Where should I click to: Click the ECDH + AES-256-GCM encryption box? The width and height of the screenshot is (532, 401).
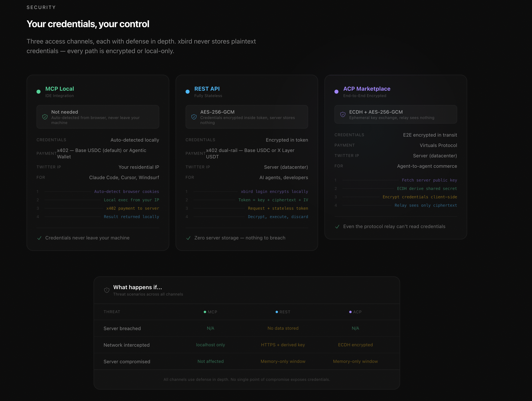click(396, 114)
